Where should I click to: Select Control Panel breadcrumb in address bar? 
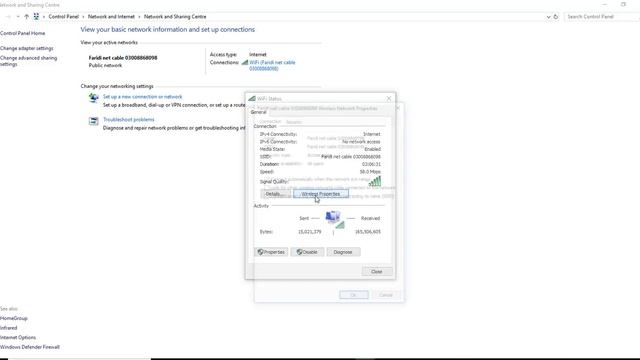(x=64, y=17)
